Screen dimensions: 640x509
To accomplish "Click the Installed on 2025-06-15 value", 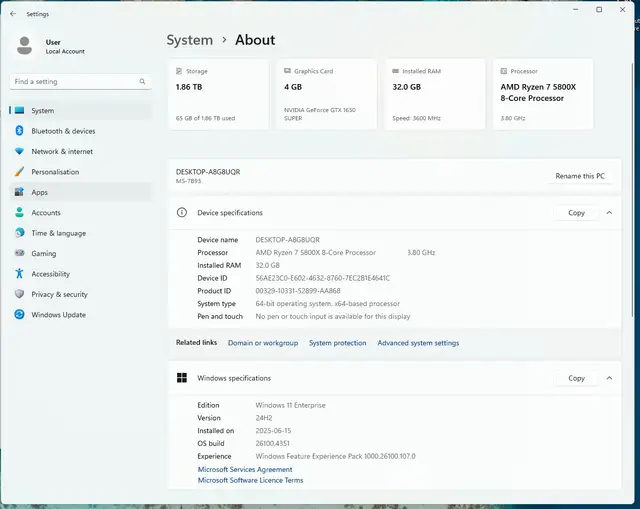I will point(273,431).
